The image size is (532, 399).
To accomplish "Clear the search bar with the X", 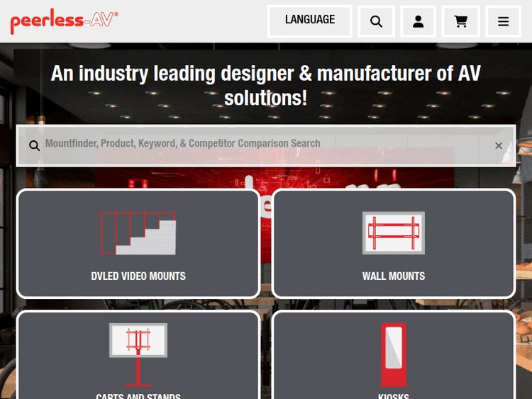I will (499, 145).
